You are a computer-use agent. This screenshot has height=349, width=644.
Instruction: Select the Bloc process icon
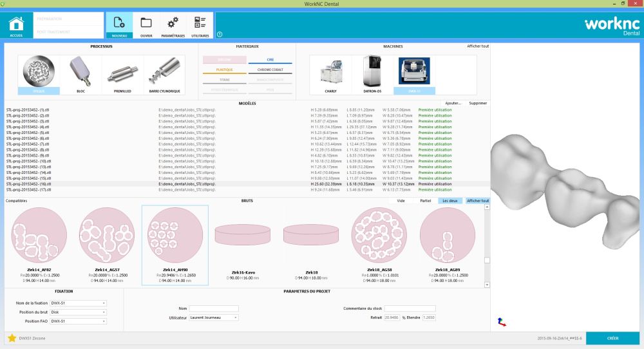coord(80,75)
